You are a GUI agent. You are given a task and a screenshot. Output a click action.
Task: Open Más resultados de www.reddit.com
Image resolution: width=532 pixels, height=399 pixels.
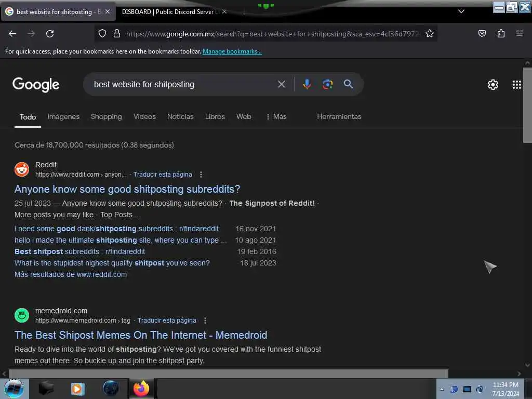point(71,274)
